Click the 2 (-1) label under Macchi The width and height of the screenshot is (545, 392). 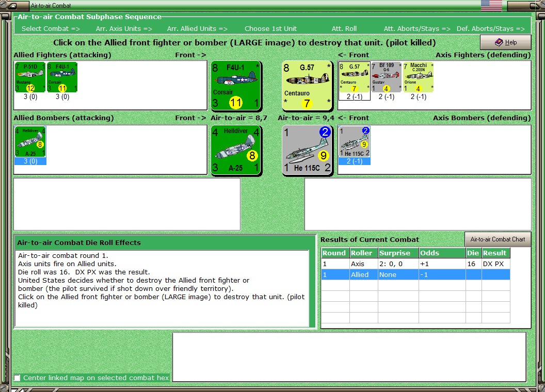point(418,96)
